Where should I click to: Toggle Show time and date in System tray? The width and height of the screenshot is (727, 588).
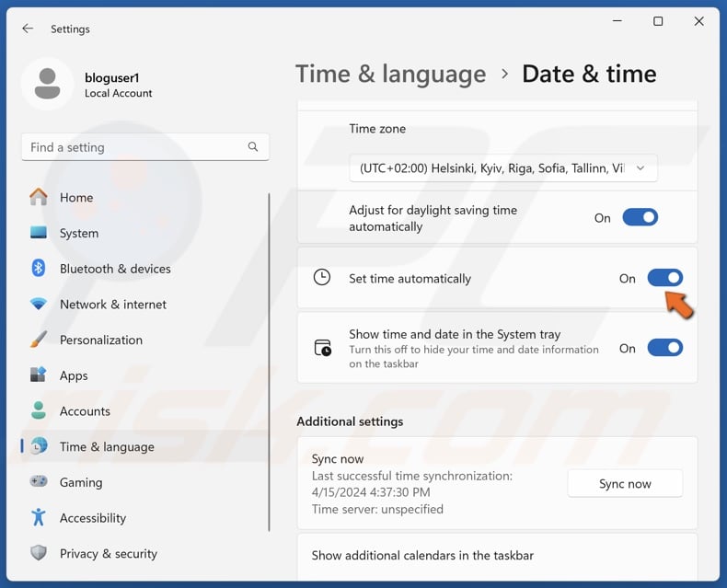coord(664,348)
